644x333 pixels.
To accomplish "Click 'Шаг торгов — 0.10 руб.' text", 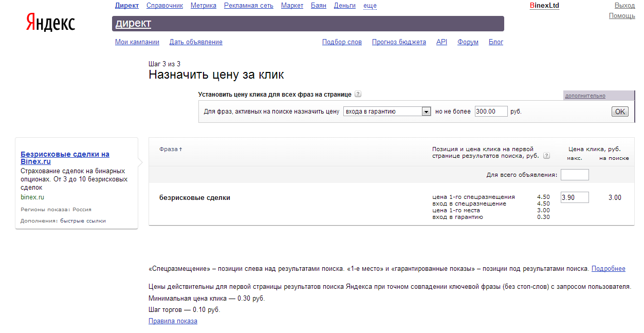I will [184, 310].
